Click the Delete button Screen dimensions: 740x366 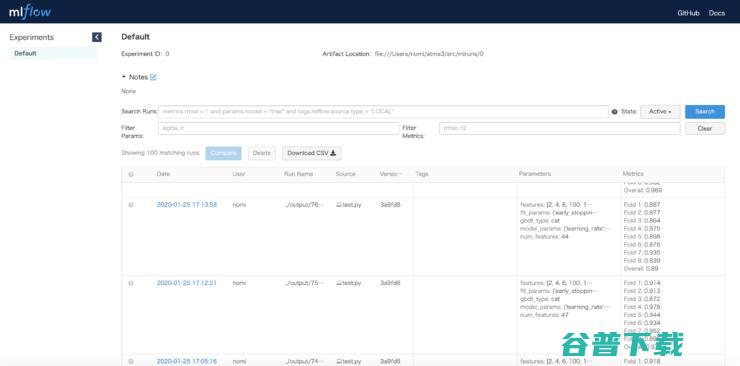[261, 153]
